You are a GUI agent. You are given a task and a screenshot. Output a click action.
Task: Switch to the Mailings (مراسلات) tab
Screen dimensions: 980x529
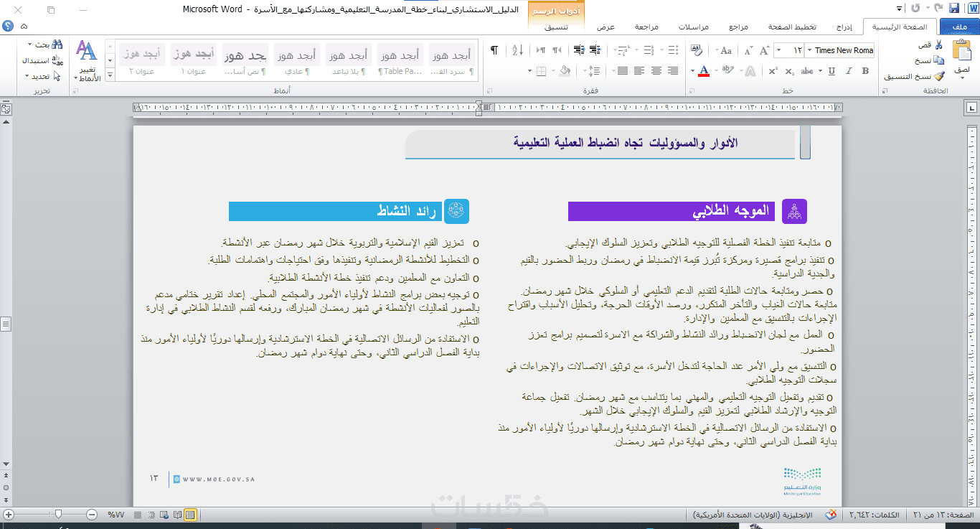click(x=694, y=27)
